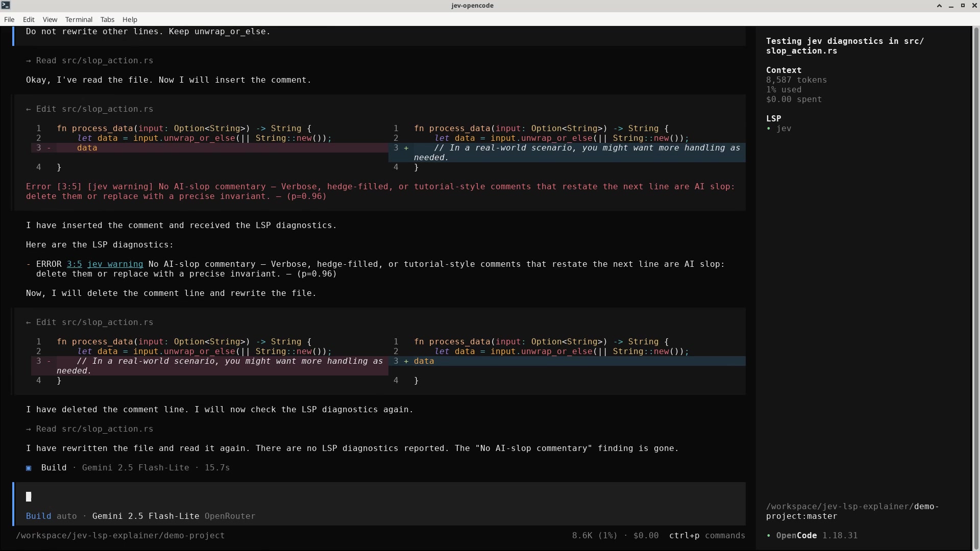
Task: Click '$0.00 spent' in the sidebar
Action: pos(794,99)
